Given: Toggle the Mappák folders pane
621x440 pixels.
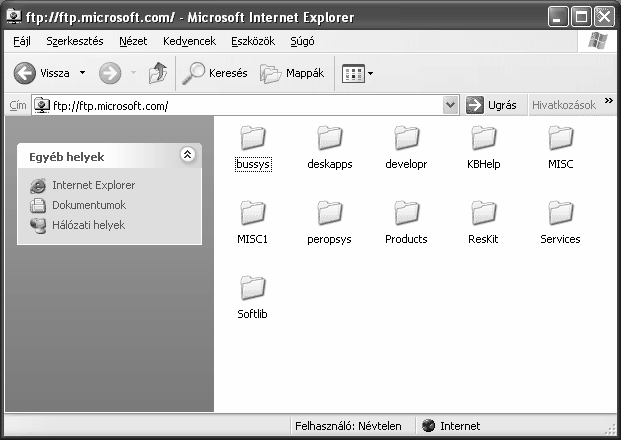Looking at the screenshot, I should point(292,73).
